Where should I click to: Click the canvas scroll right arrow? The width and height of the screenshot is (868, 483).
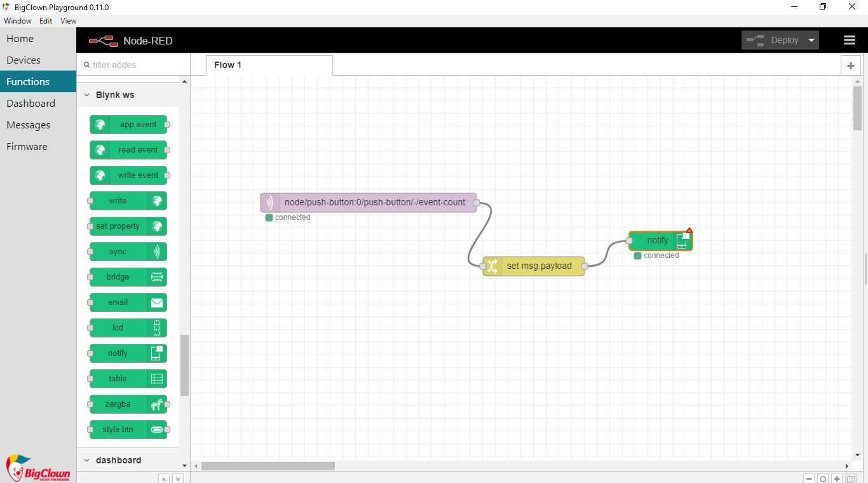tap(847, 466)
